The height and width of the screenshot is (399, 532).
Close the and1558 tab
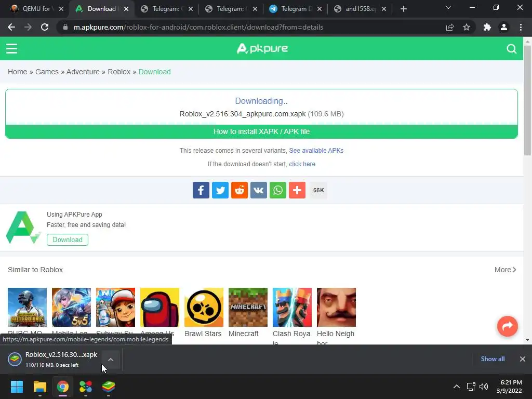coord(384,9)
